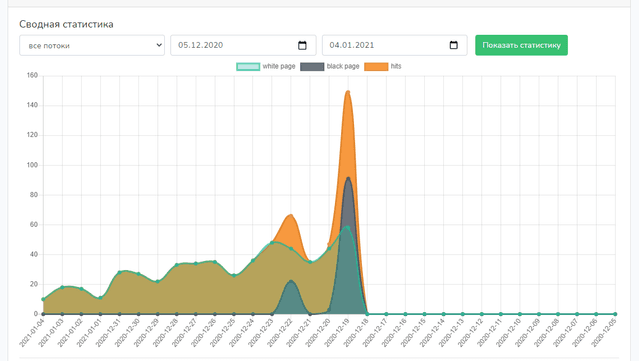Screen dimensions: 639x361
Task: Click the y-axis value 160
Action: (x=33, y=75)
